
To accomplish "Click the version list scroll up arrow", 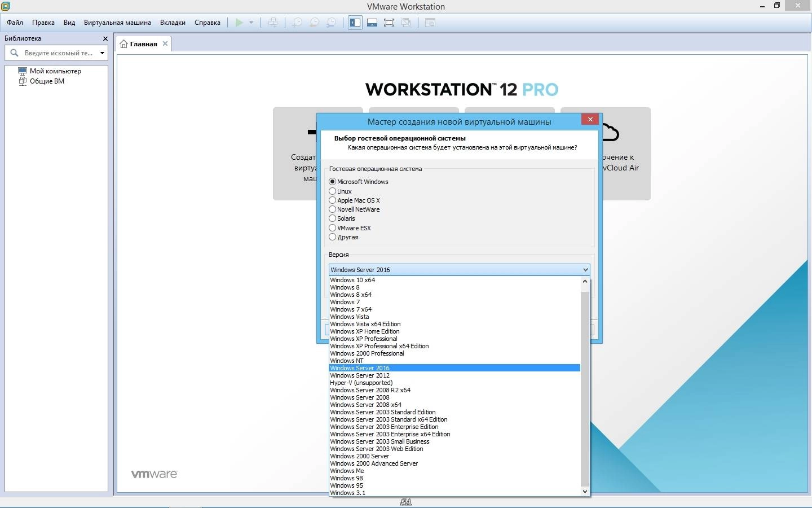I will (x=585, y=281).
